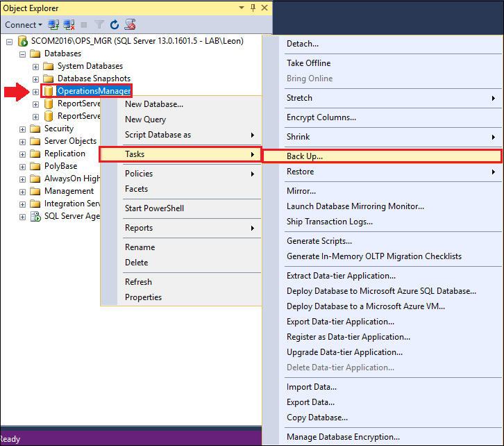
Task: Click the Server Objects folder icon
Action: click(35, 141)
